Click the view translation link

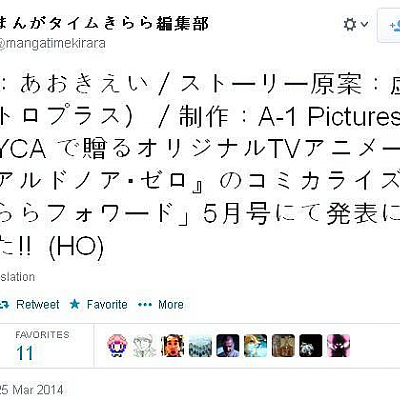tap(17, 277)
